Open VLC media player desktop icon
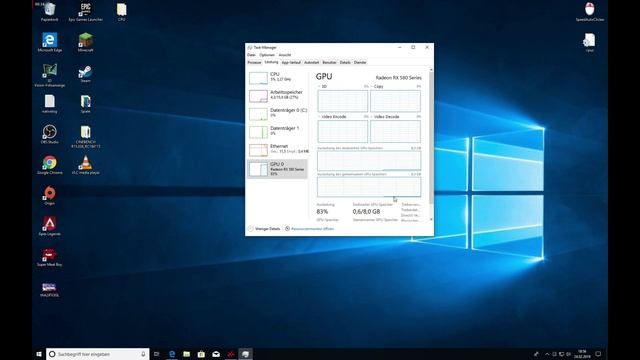 tap(85, 165)
